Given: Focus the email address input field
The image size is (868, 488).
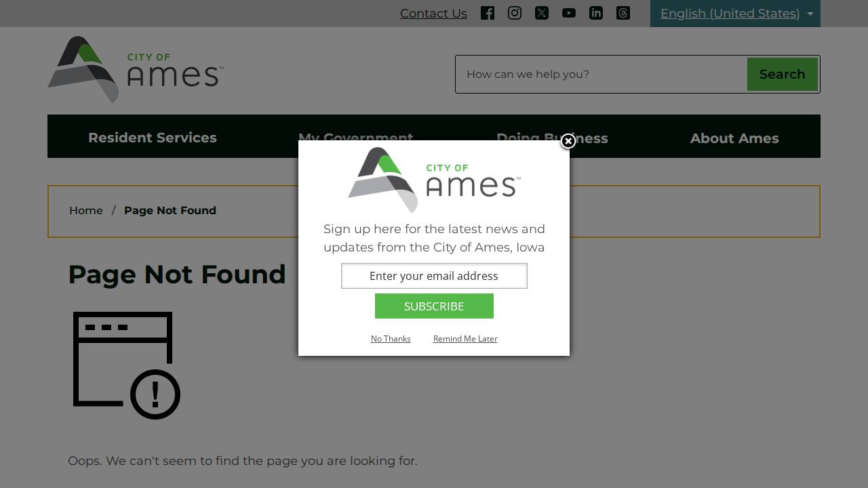Looking at the screenshot, I should tap(434, 276).
